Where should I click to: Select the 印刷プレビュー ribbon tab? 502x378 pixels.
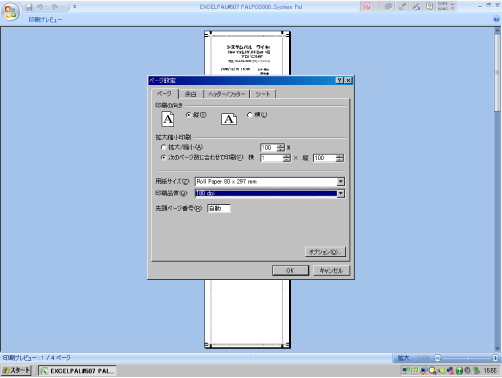[45, 20]
